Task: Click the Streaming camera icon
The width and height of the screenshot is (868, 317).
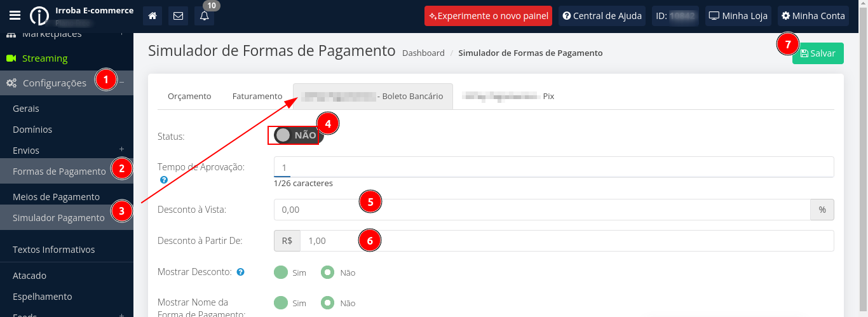Action: (x=11, y=58)
